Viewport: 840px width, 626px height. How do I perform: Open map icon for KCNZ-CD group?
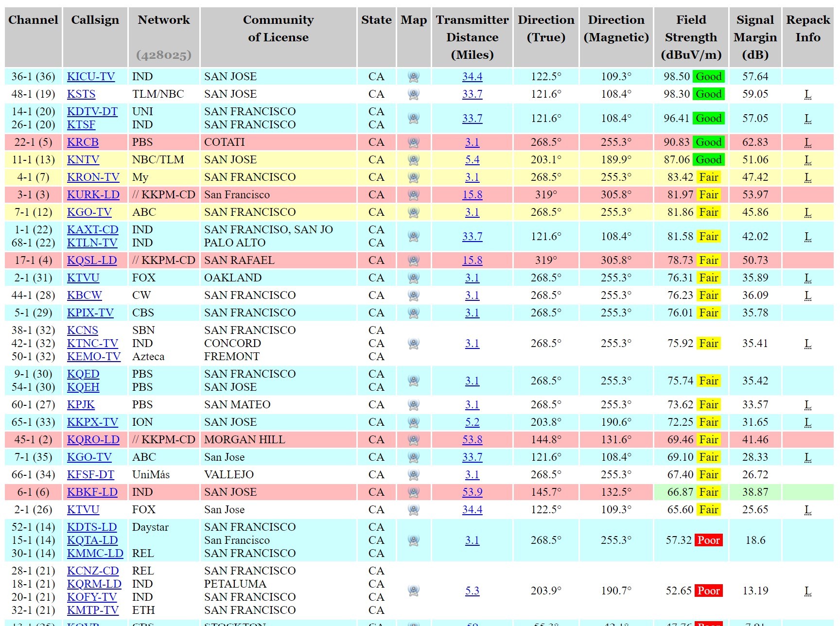(414, 591)
